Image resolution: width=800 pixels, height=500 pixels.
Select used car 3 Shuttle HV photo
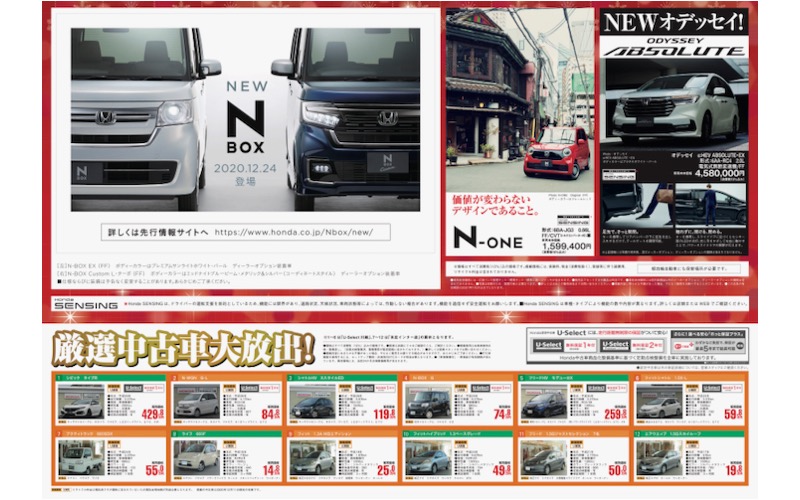[x=312, y=402]
